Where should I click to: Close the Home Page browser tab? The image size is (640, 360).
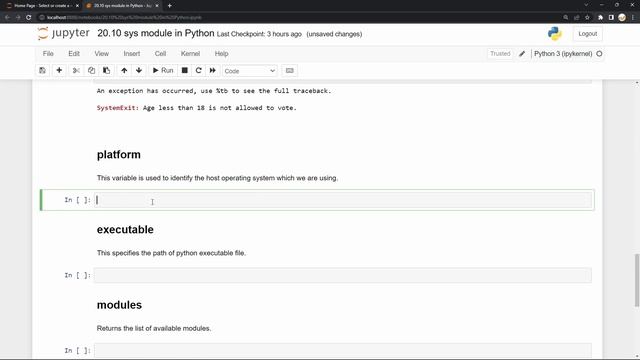(77, 6)
